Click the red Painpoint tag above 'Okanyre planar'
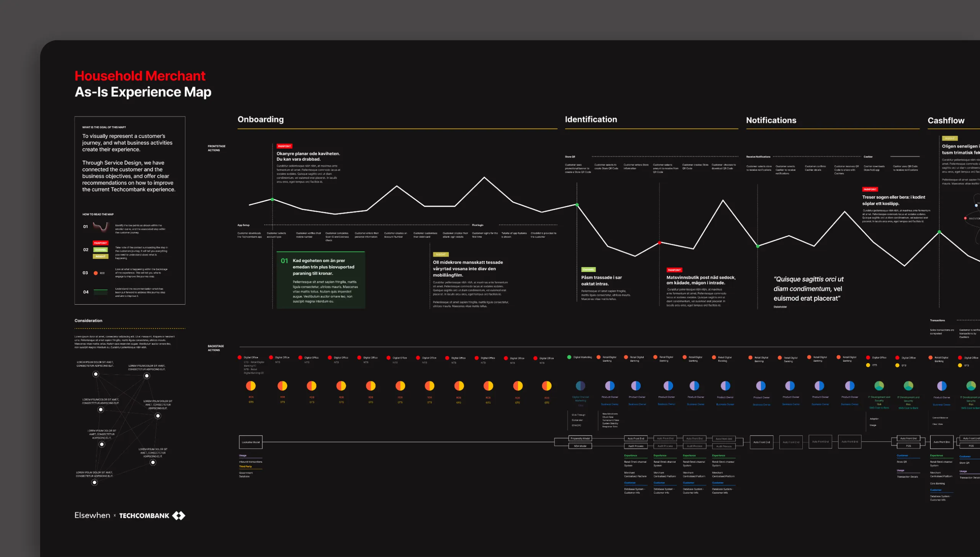980x557 pixels. click(284, 146)
